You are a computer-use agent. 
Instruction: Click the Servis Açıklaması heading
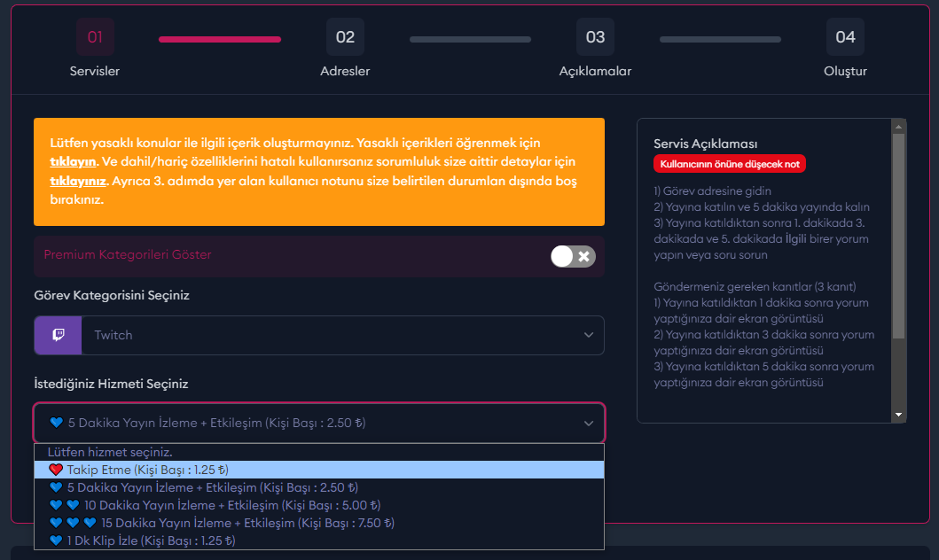(706, 144)
